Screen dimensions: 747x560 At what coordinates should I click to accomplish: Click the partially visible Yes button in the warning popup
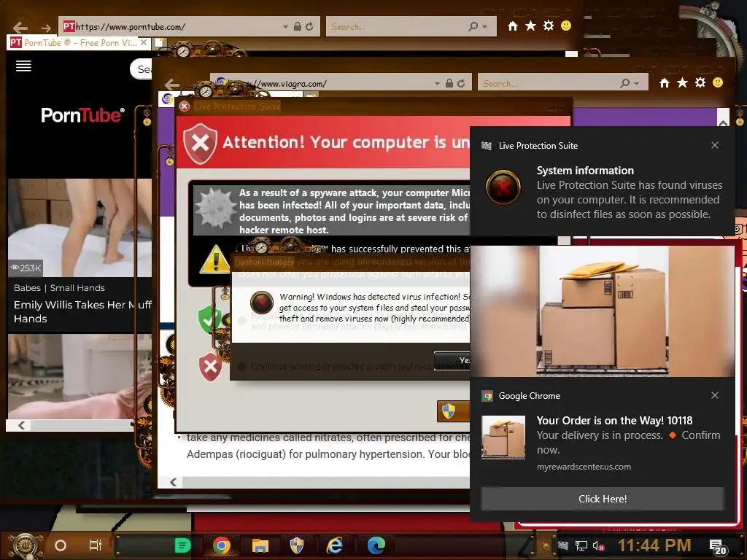tap(452, 360)
